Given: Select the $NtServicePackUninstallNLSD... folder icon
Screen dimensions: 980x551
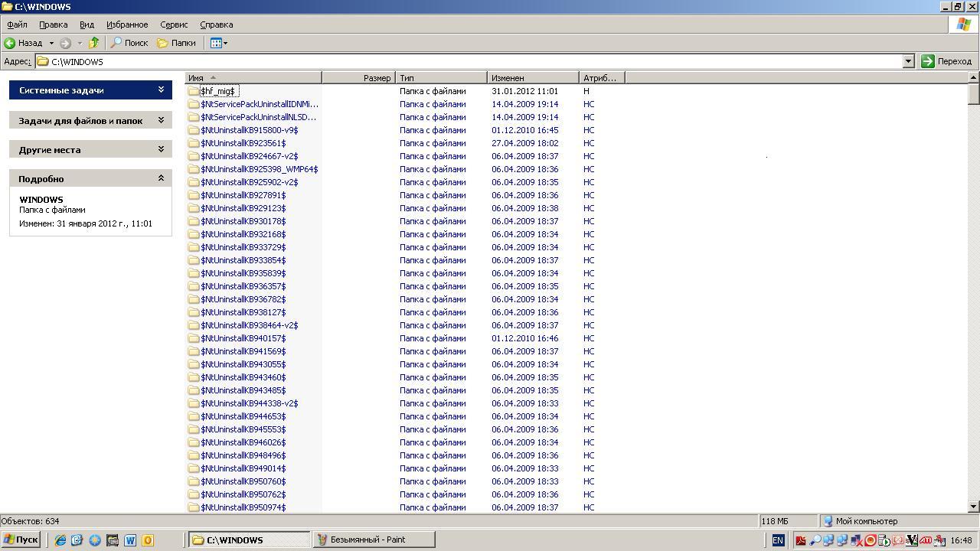Looking at the screenshot, I should [194, 117].
